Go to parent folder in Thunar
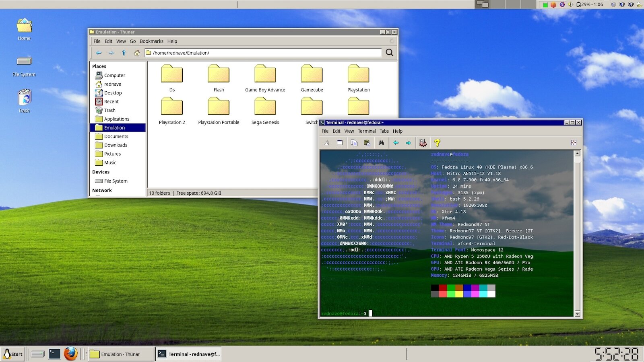 click(124, 53)
